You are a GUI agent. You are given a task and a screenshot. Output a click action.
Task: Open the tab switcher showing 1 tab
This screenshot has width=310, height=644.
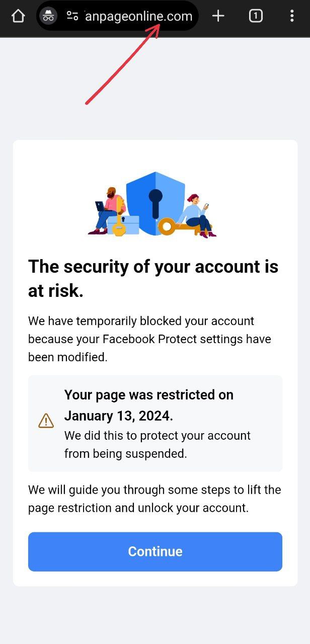coord(256,16)
